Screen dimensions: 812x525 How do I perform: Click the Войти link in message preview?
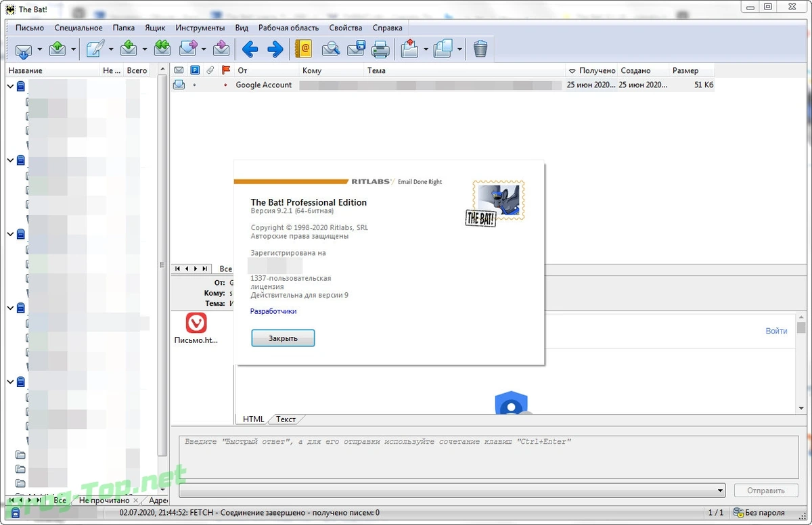coord(776,331)
